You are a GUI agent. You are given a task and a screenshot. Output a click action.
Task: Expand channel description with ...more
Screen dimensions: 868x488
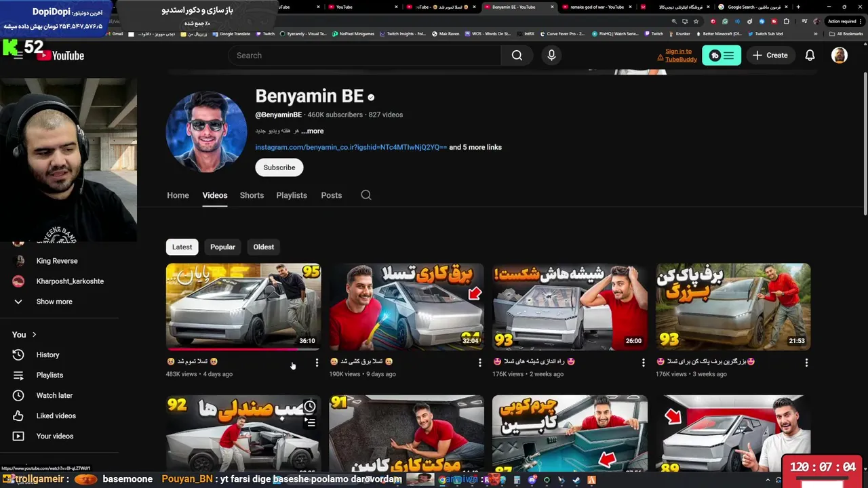(x=312, y=131)
